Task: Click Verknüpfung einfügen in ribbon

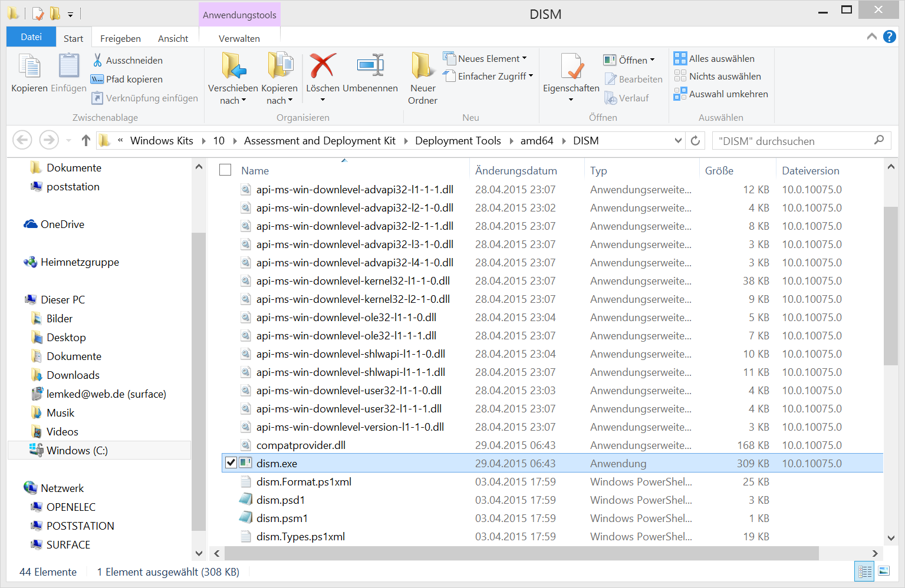Action: 145,98
